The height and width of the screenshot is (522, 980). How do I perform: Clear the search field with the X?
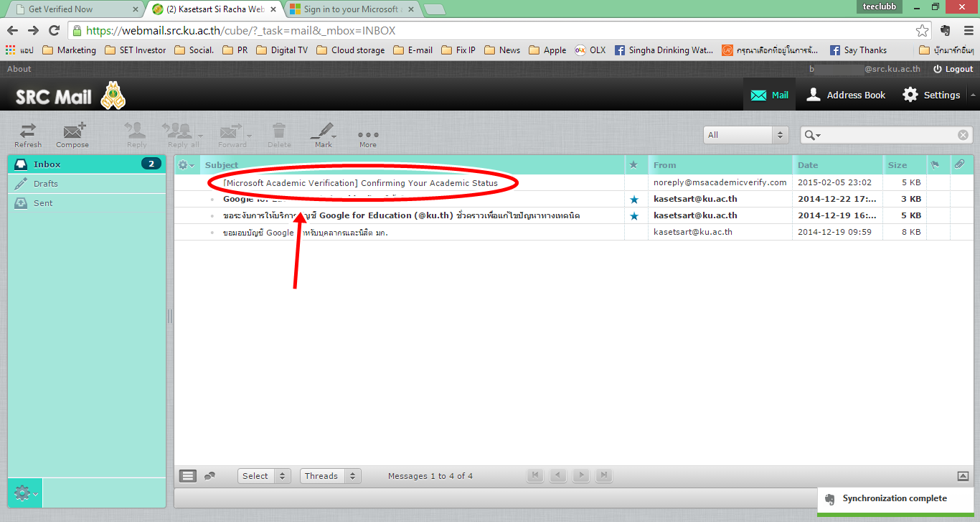tap(963, 135)
